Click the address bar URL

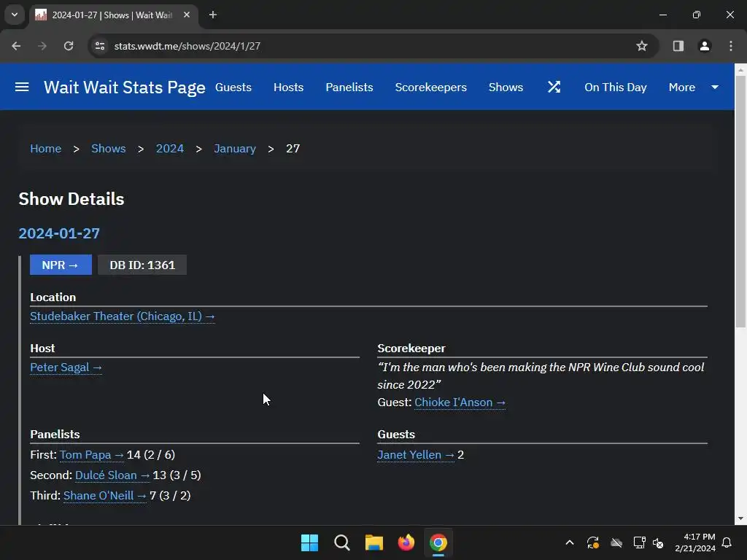[187, 46]
